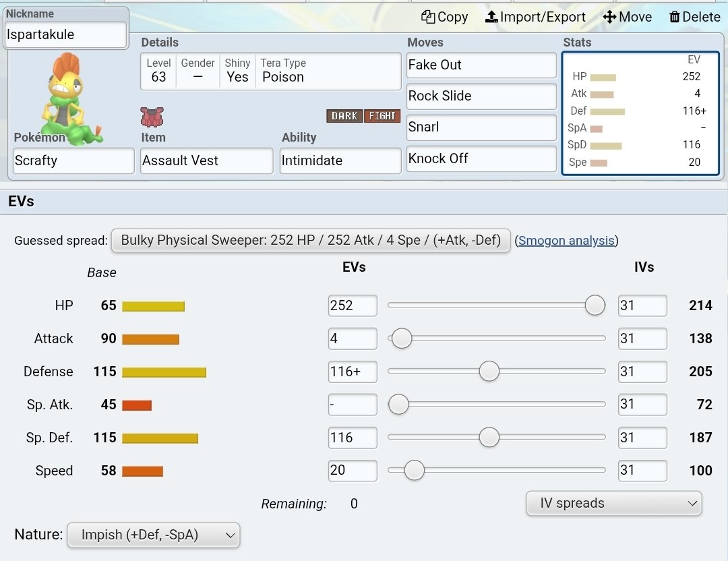Click the Defense final stat 205
The image size is (728, 561).
click(x=700, y=372)
